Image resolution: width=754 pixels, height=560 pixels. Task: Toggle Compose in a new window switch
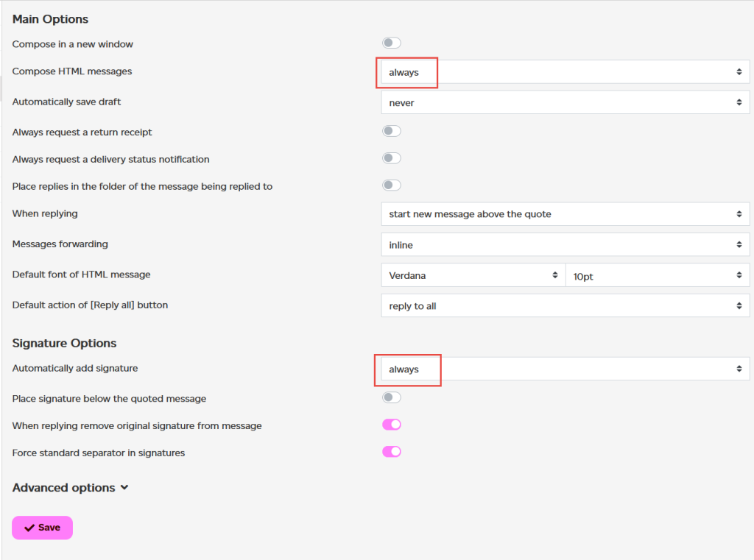(x=392, y=43)
